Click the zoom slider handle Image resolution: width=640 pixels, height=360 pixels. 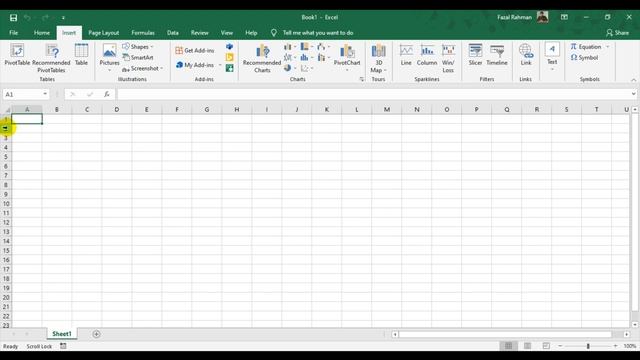tap(588, 346)
